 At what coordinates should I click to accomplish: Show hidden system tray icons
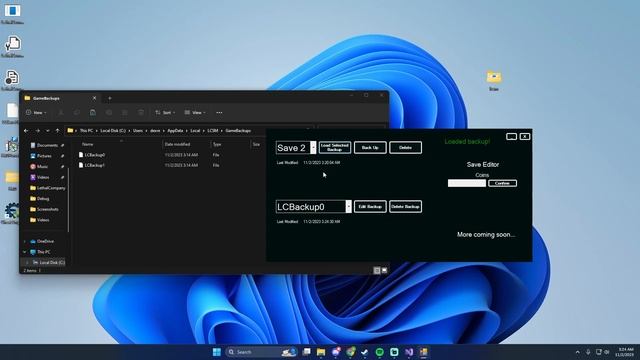coord(578,352)
